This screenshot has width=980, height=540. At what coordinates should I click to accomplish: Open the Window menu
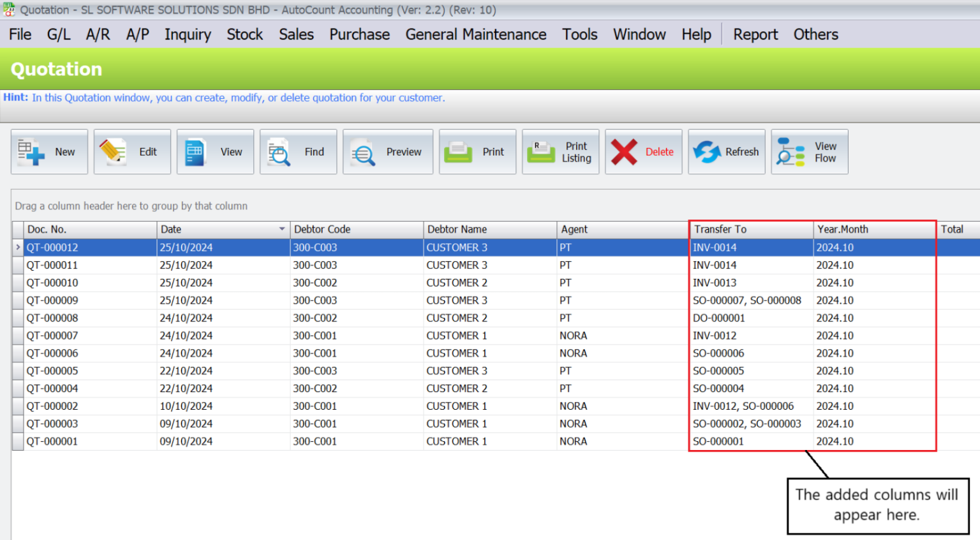639,34
